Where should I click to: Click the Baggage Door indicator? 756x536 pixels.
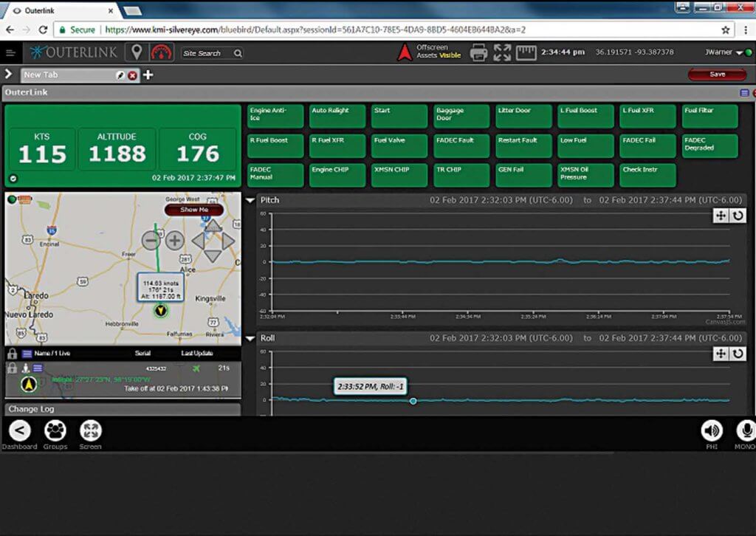[x=461, y=117]
